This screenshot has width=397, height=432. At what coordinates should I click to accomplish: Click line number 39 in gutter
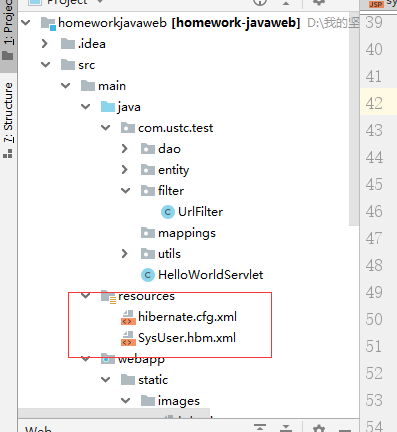374,22
